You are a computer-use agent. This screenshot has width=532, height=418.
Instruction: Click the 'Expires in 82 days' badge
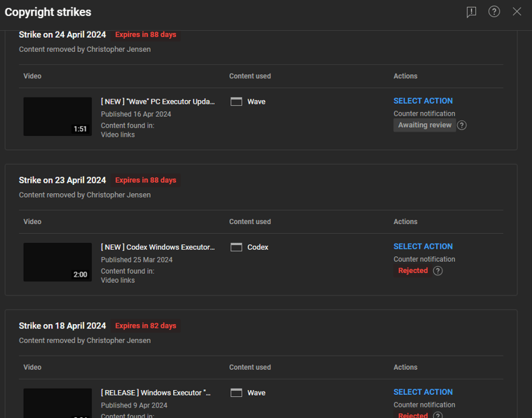(x=146, y=326)
